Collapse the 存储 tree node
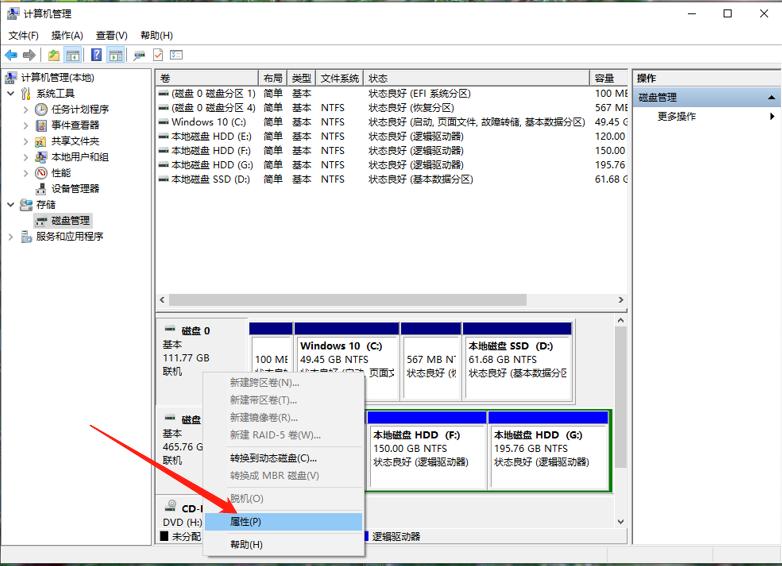Viewport: 782px width, 566px height. pyautogui.click(x=10, y=204)
